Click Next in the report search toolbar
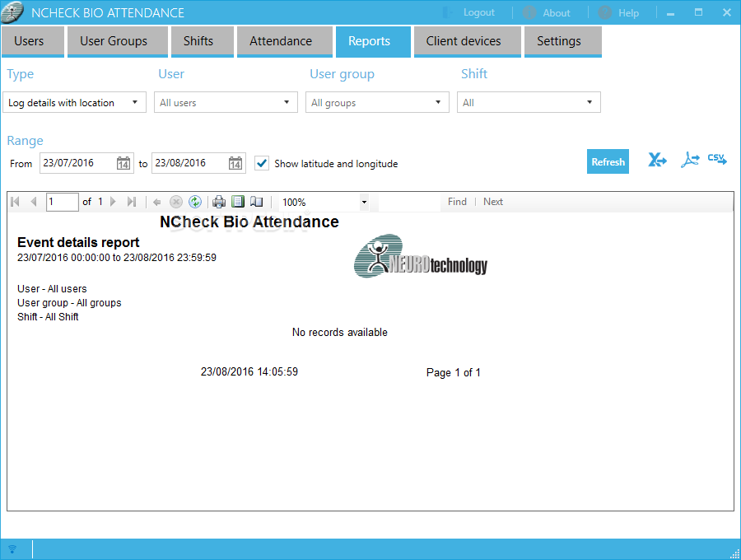 (x=493, y=202)
